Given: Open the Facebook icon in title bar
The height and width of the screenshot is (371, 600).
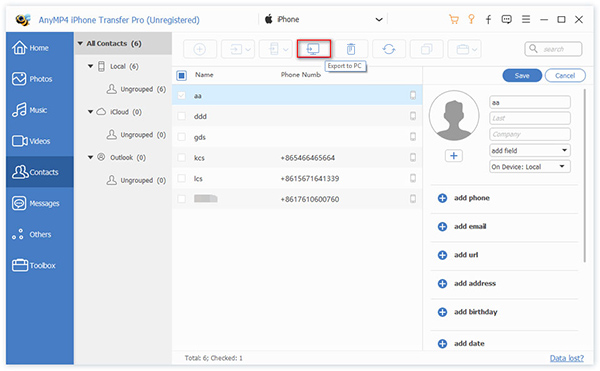Looking at the screenshot, I should [489, 20].
